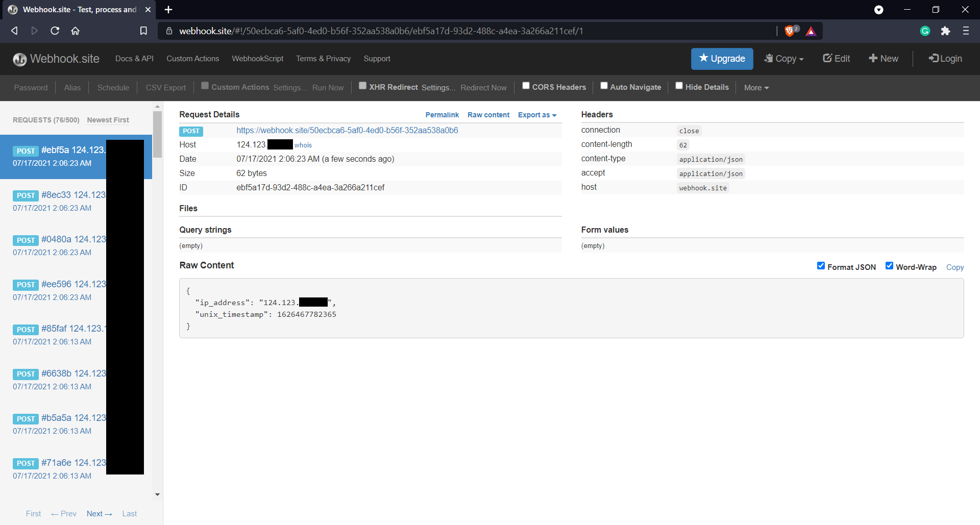Click the Alias toolbar option

pos(72,88)
